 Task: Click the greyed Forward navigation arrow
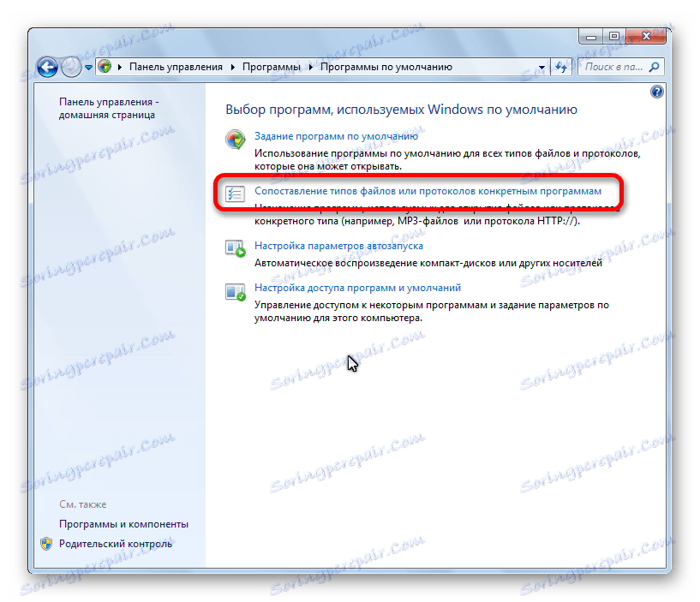point(71,68)
